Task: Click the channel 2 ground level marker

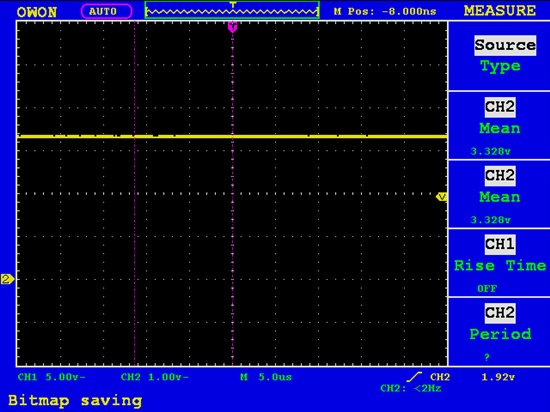Action: click(x=7, y=279)
